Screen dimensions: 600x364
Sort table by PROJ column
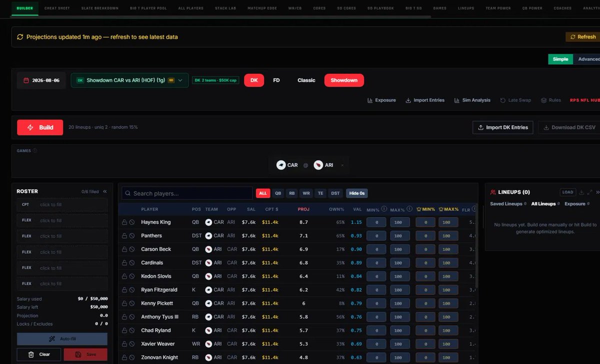point(303,209)
